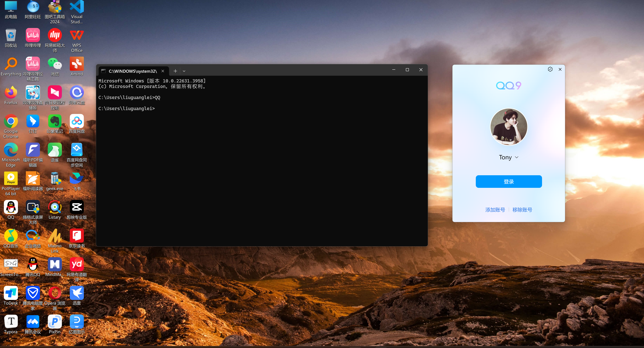644x348 pixels.
Task: Open the terminal new-tab profile dropdown
Action: point(184,71)
